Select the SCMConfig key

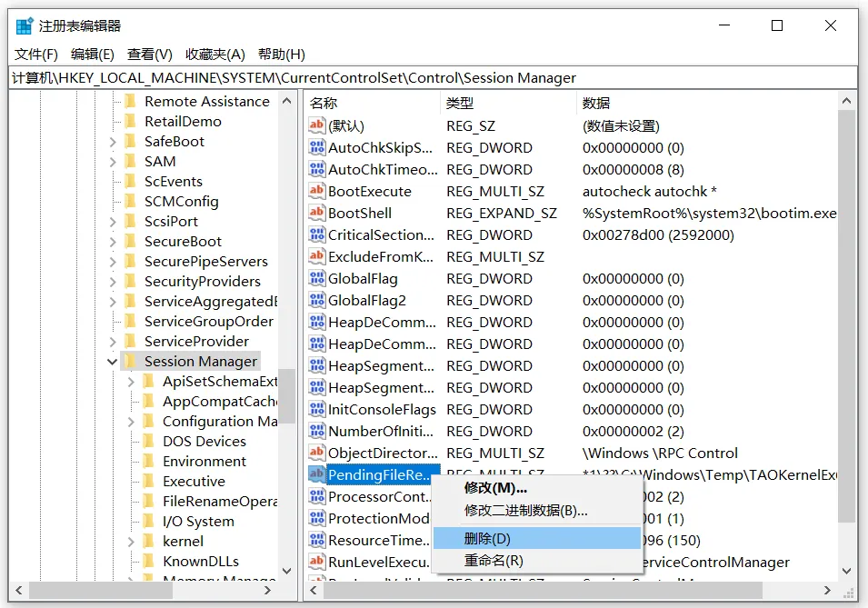(181, 202)
